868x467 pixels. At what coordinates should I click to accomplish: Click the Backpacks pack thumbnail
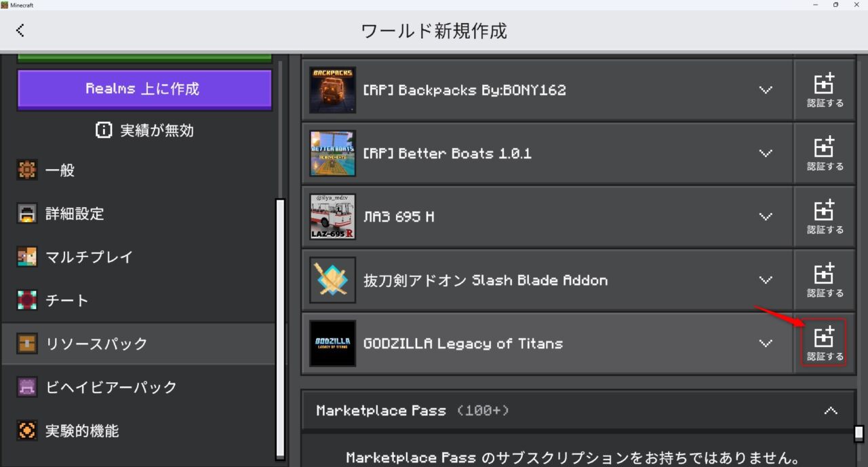332,90
